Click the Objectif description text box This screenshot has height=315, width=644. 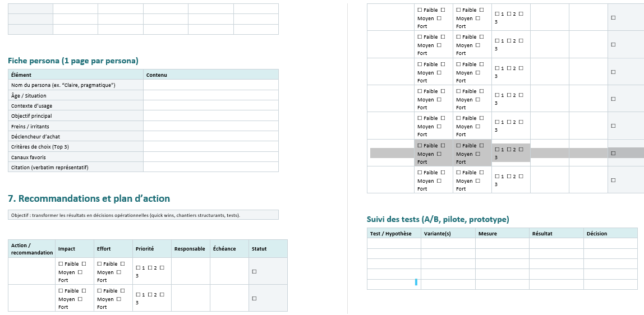[x=143, y=215]
